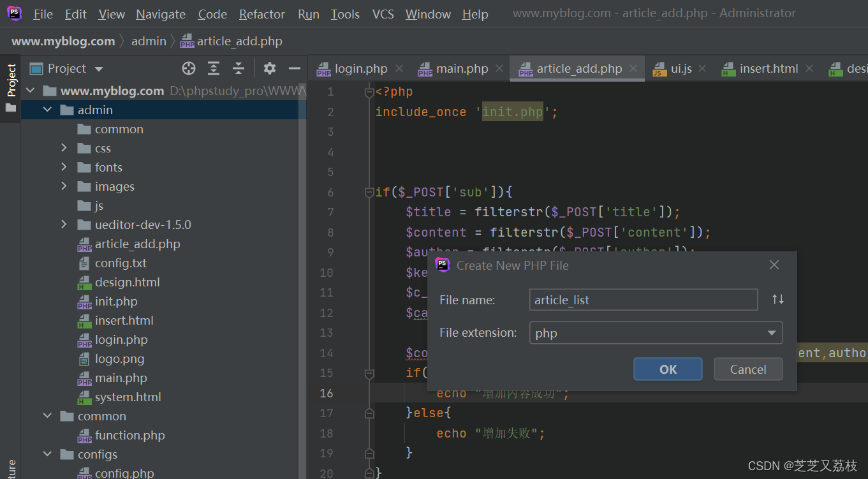
Task: Click the File name input field
Action: pyautogui.click(x=644, y=300)
